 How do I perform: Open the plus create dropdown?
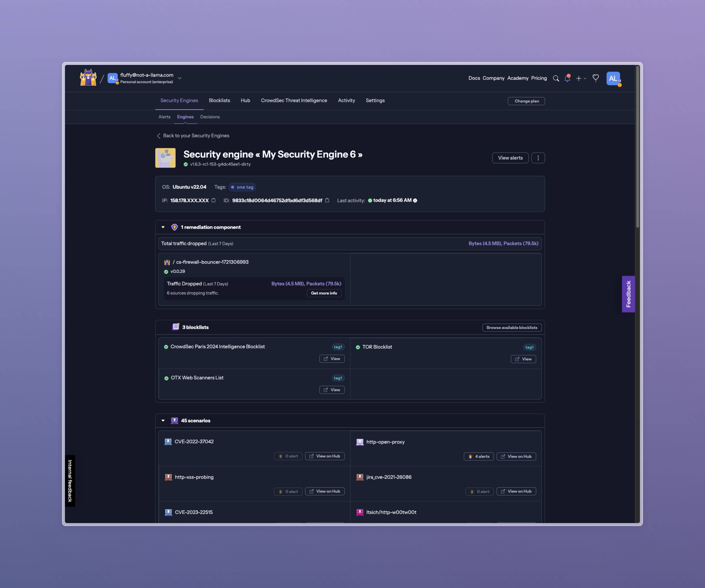[x=580, y=78]
